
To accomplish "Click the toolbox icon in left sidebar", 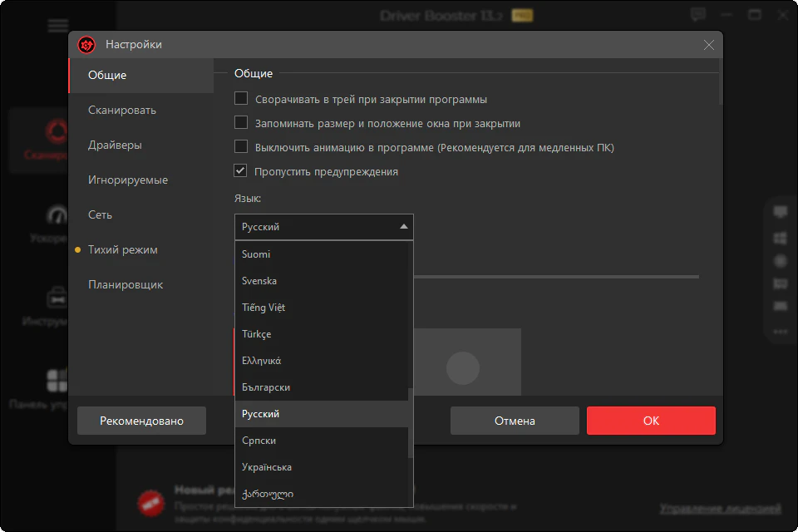I will point(57,297).
